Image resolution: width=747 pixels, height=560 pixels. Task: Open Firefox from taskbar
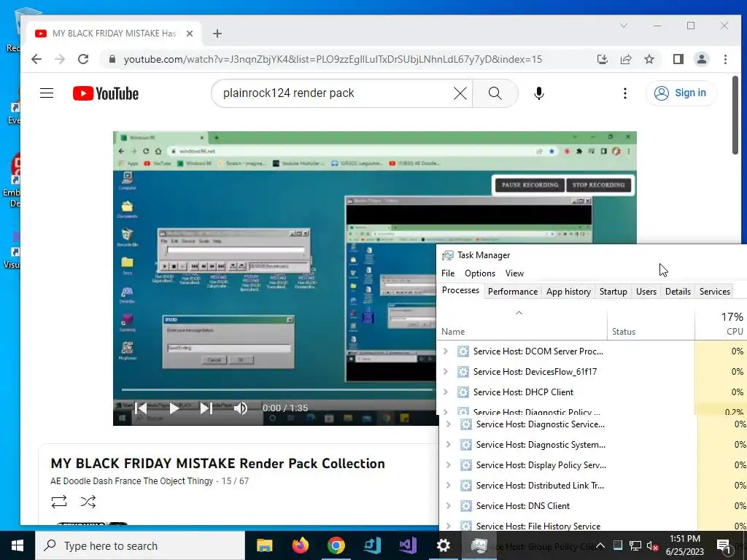(x=300, y=545)
